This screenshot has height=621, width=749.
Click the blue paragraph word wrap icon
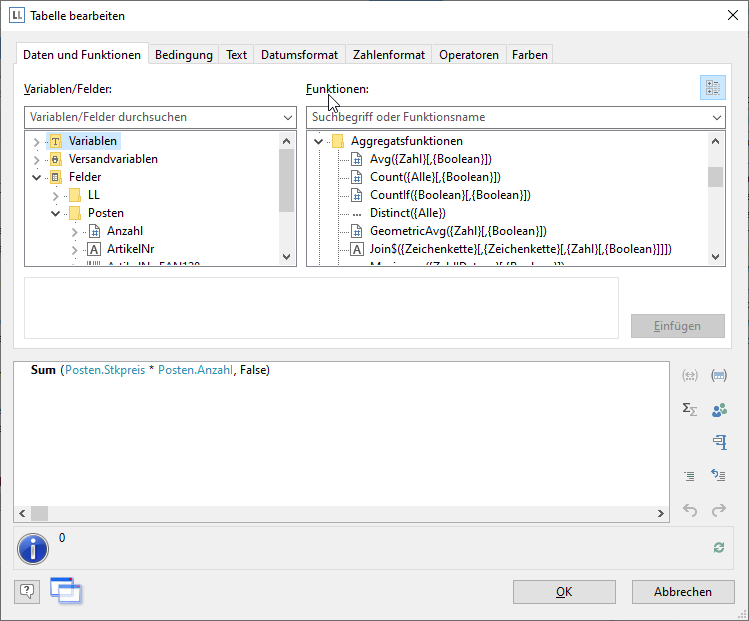[718, 442]
